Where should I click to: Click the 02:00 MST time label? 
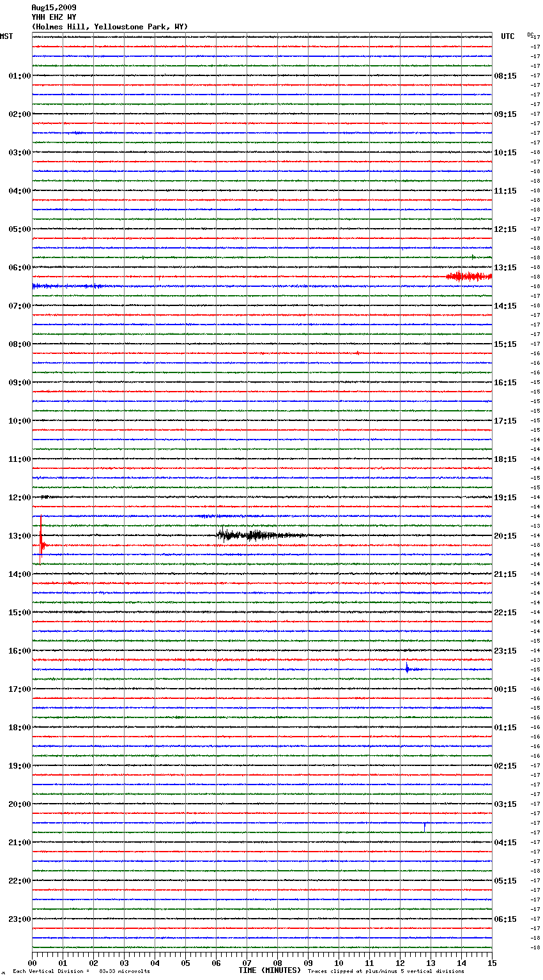tap(20, 114)
